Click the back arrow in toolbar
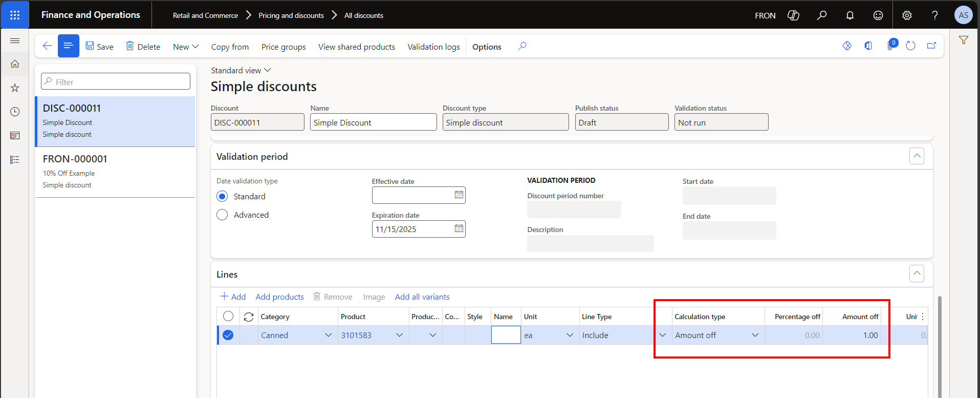 click(x=47, y=46)
